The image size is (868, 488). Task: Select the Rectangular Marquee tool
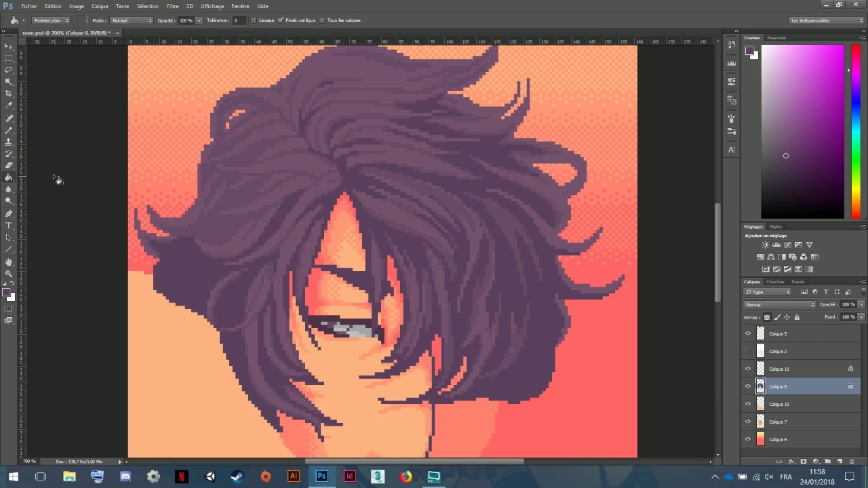point(9,58)
